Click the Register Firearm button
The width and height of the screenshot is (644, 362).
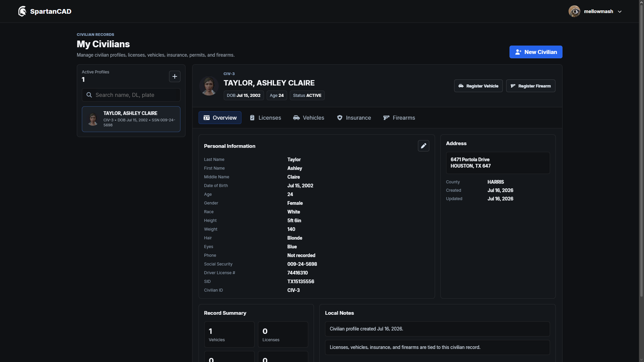pyautogui.click(x=531, y=86)
